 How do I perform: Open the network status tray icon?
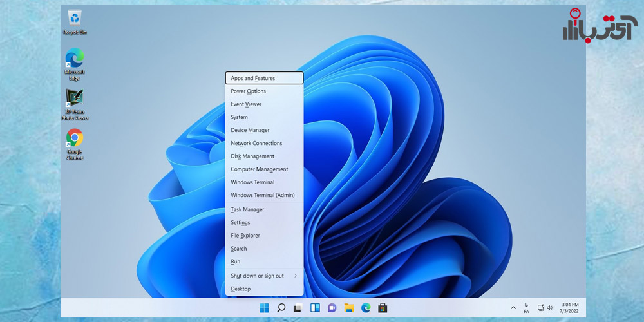pos(541,308)
